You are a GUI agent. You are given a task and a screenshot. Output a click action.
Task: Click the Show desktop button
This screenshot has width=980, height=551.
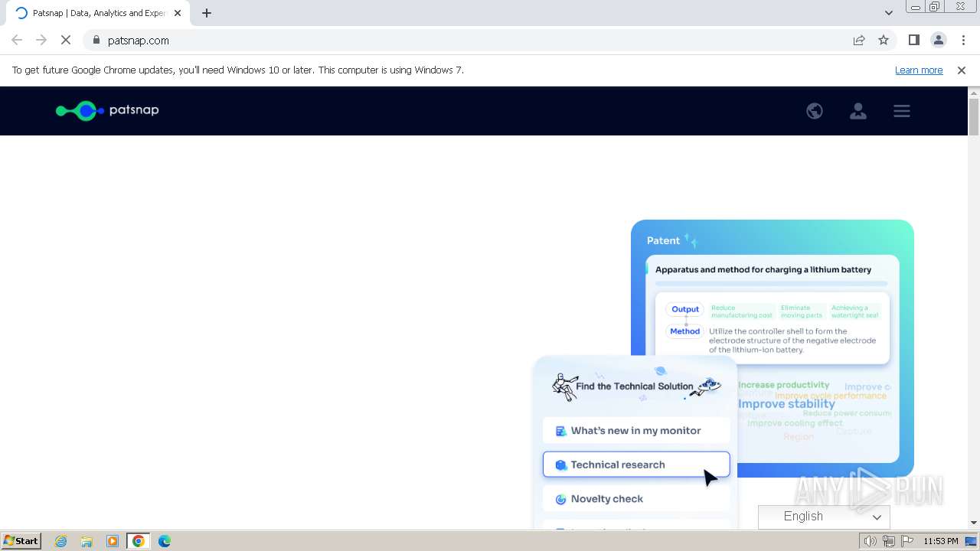[972, 541]
